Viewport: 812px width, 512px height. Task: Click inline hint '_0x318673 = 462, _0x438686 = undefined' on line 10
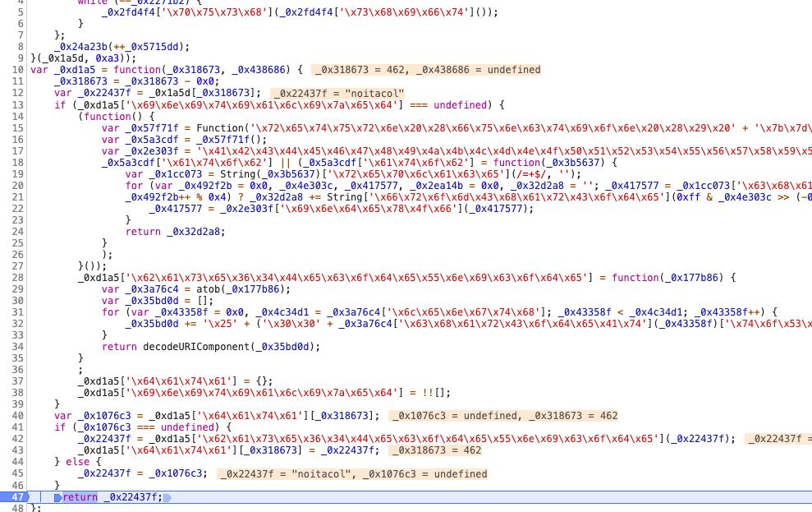click(x=426, y=70)
